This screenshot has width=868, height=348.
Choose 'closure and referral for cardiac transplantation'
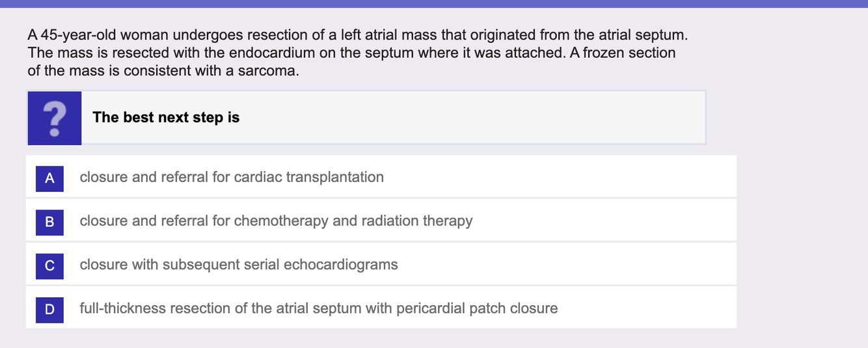232,177
